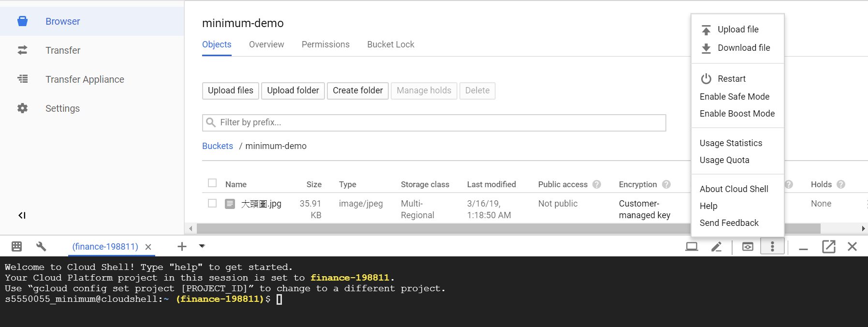Open Encryption help question icon
The image size is (868, 327).
(666, 184)
